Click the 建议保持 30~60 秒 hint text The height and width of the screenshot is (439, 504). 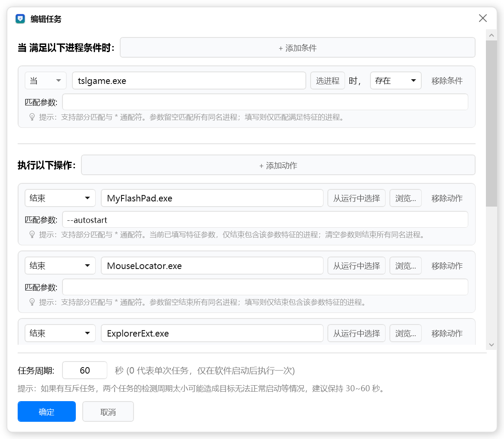click(x=348, y=388)
